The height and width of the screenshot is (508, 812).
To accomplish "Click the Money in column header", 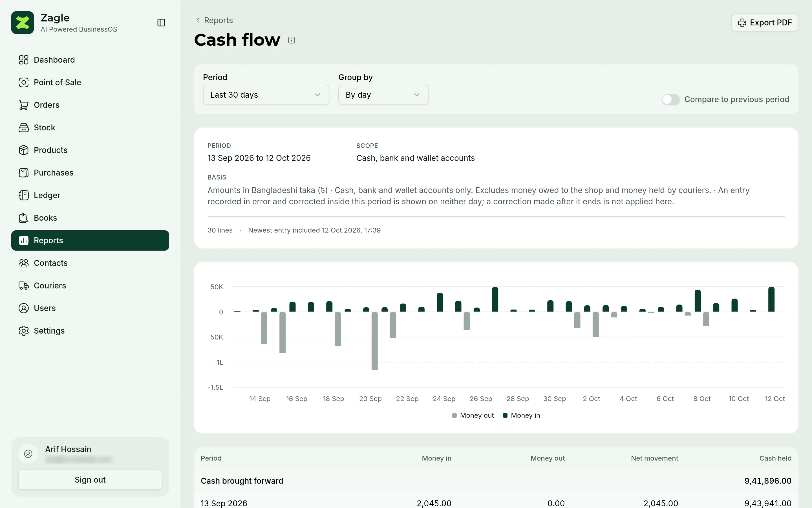I will tap(436, 458).
